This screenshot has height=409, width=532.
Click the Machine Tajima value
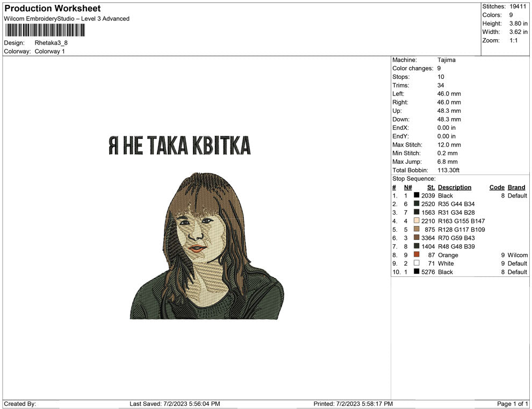(x=446, y=60)
